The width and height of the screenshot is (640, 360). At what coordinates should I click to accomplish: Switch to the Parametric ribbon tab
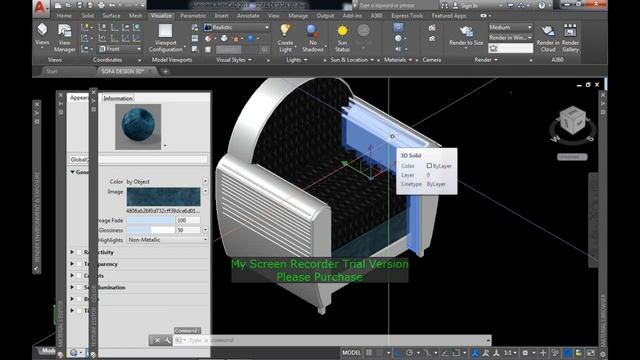tap(193, 16)
